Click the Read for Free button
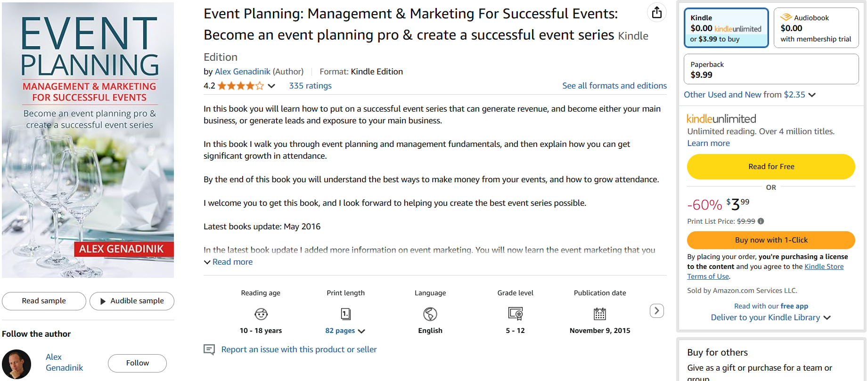This screenshot has height=381, width=868. pos(771,167)
